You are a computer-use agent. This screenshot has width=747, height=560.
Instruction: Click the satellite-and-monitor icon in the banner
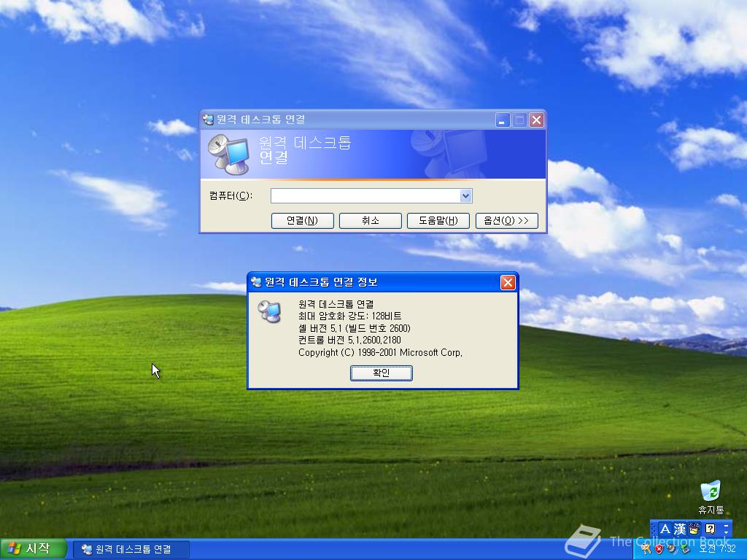tap(228, 155)
